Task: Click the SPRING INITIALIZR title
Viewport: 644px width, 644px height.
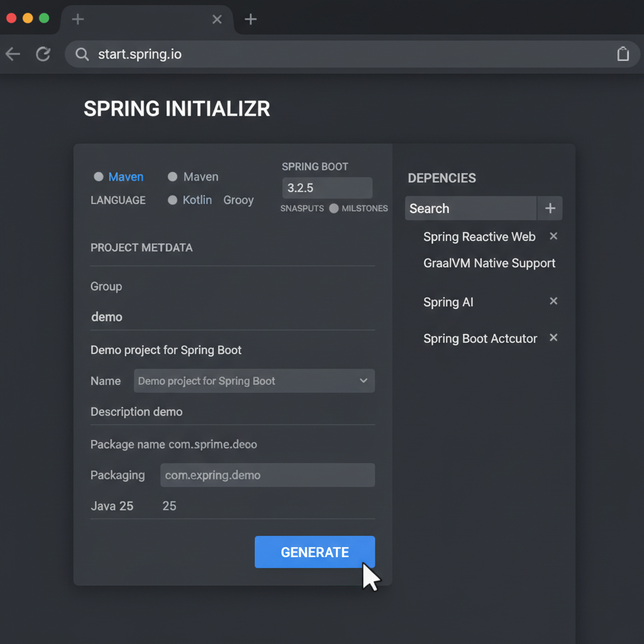Action: 177,109
